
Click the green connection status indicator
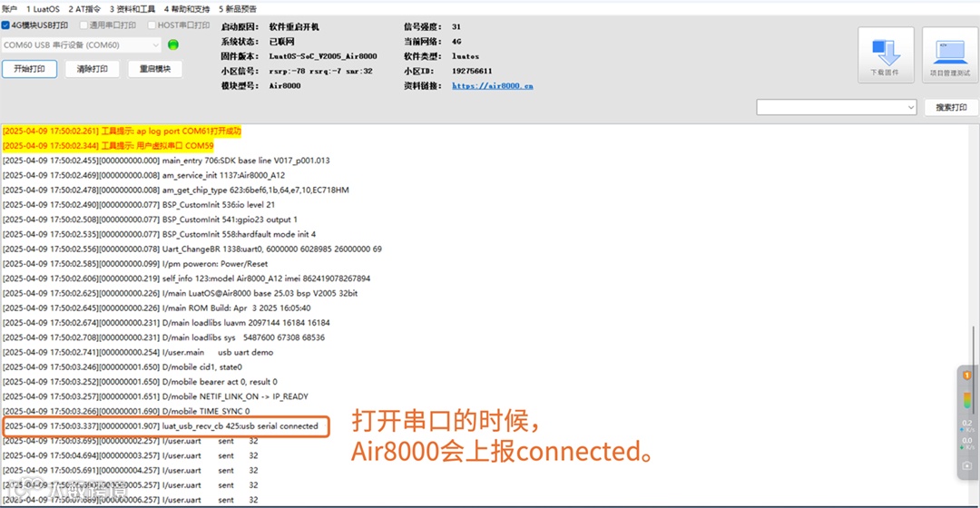coord(173,45)
